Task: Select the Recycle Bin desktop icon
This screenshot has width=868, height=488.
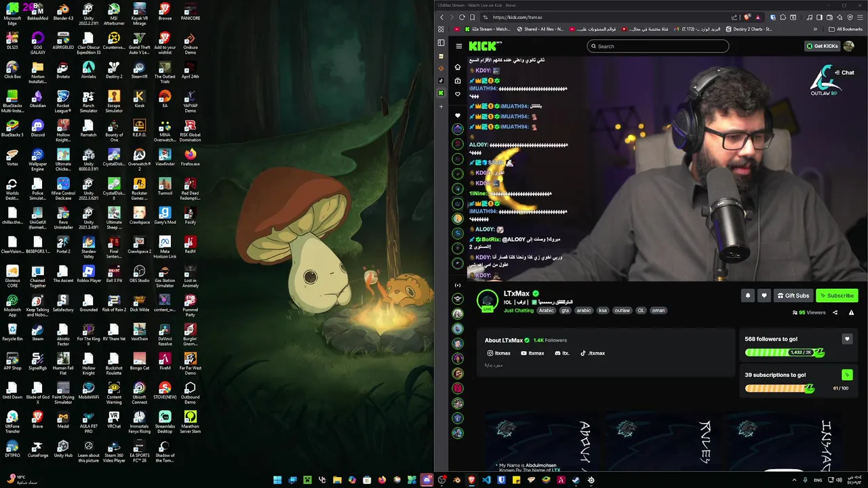Action: tap(12, 333)
